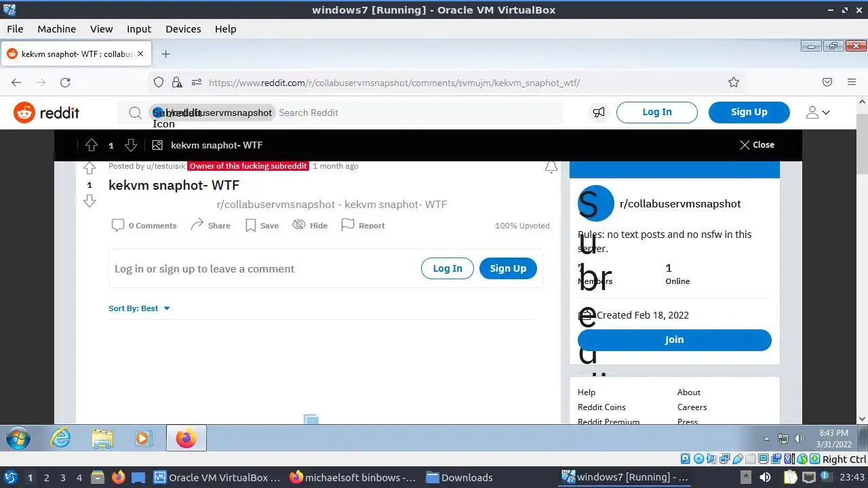Bookmark the page with the star icon
The image size is (868, 488).
tap(734, 82)
